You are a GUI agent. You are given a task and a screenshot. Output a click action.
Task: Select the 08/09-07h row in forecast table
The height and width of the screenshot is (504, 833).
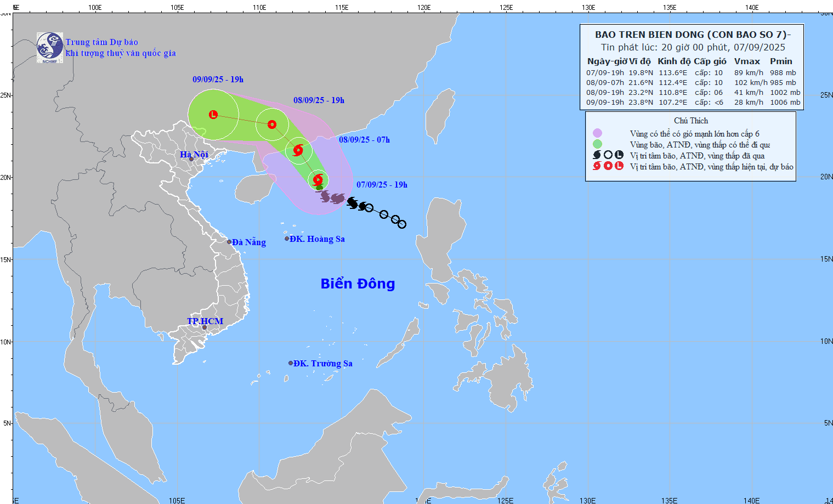[692, 82]
